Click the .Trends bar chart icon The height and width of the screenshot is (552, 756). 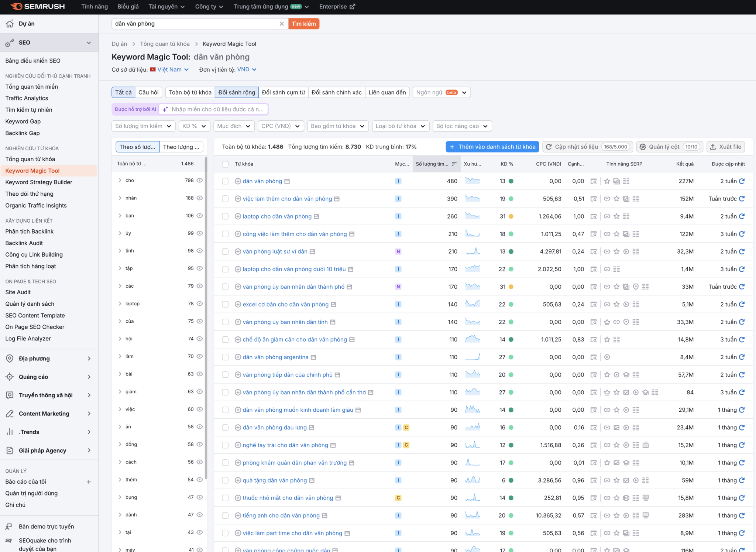[10, 432]
